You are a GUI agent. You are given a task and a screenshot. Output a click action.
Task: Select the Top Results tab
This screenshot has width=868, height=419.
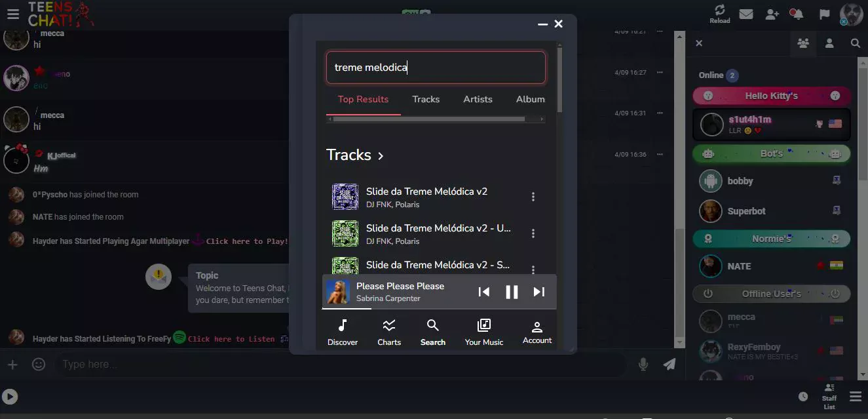[364, 100]
